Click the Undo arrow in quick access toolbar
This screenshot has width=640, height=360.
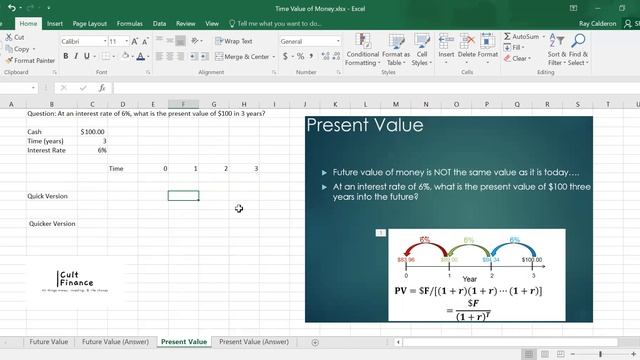12,8
